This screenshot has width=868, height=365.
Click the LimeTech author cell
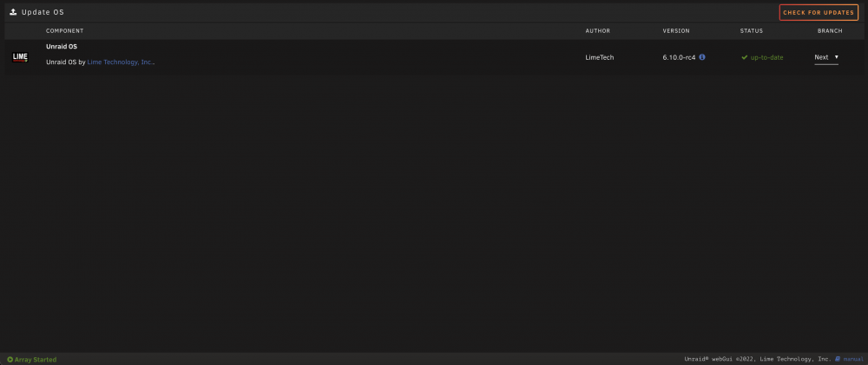click(x=600, y=57)
